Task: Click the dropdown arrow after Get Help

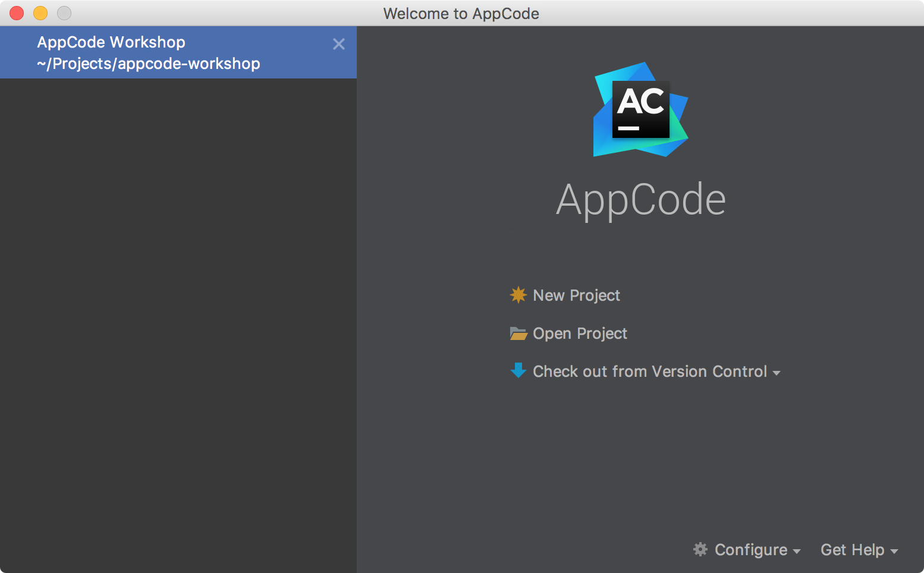Action: [x=894, y=552]
